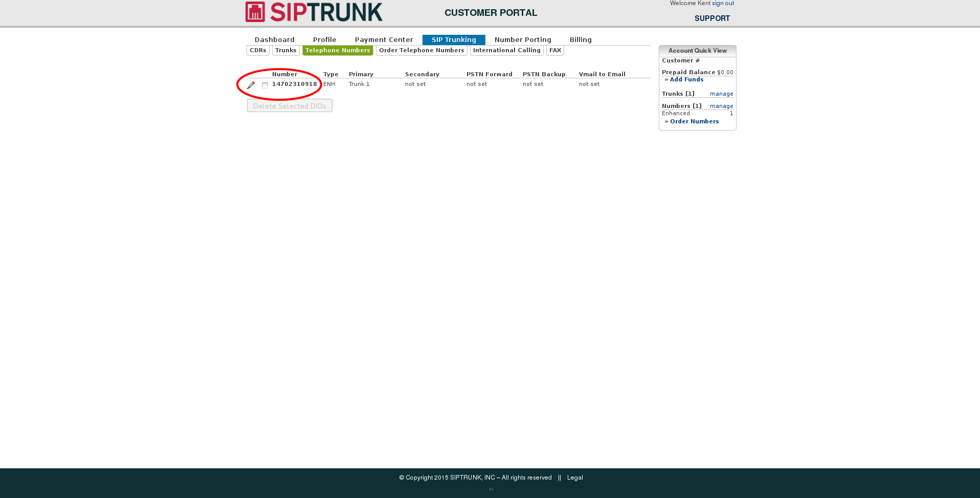Select the SIP Trunking tab

454,40
